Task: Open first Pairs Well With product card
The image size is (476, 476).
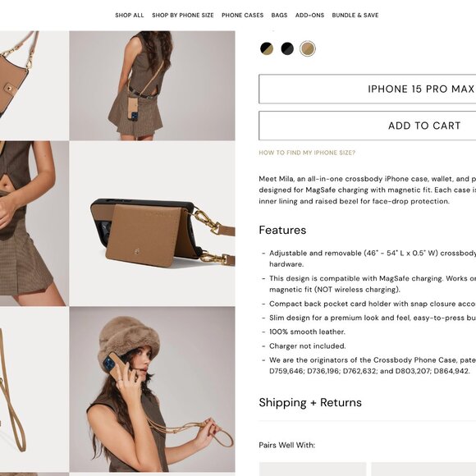Action: coord(313,469)
